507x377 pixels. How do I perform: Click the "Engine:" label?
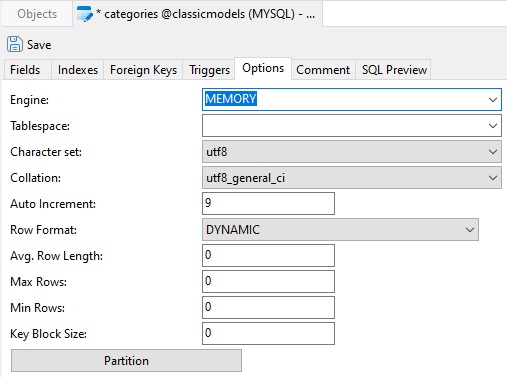[x=30, y=100]
